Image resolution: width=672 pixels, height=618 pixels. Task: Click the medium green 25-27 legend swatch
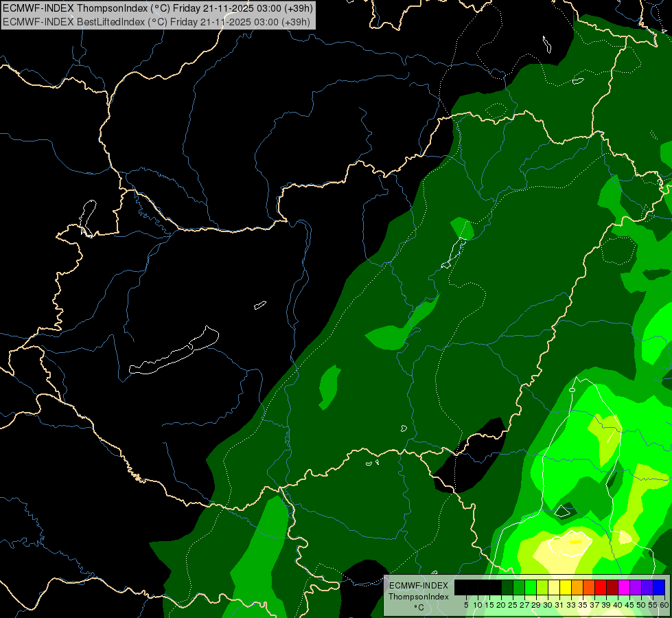(519, 587)
